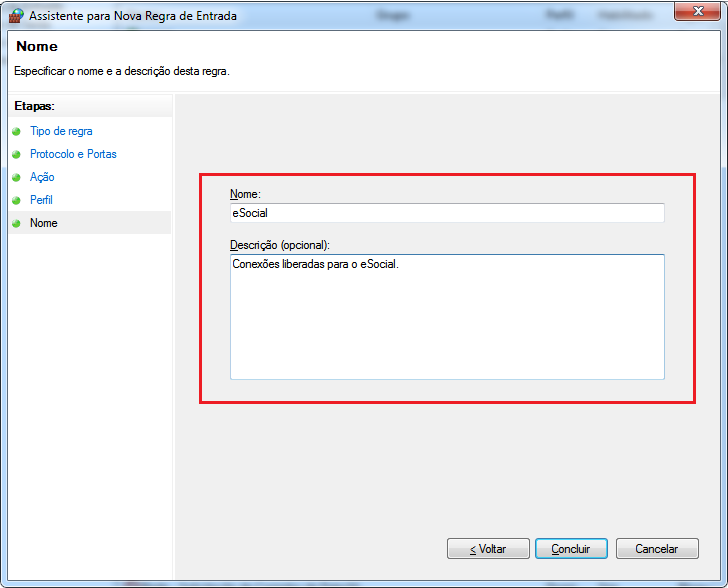Screen dimensions: 728x588
Task: Click the green bullet beside Perfil
Action: [x=16, y=200]
